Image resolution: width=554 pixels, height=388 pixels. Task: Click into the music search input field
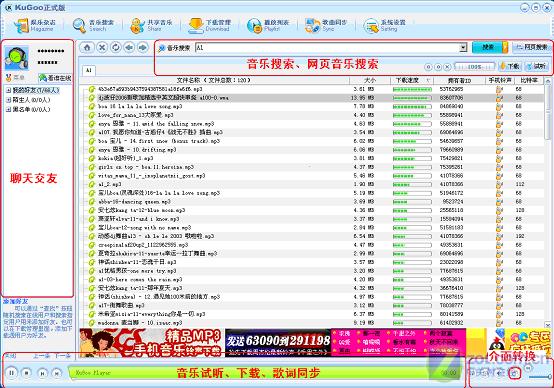coord(327,47)
